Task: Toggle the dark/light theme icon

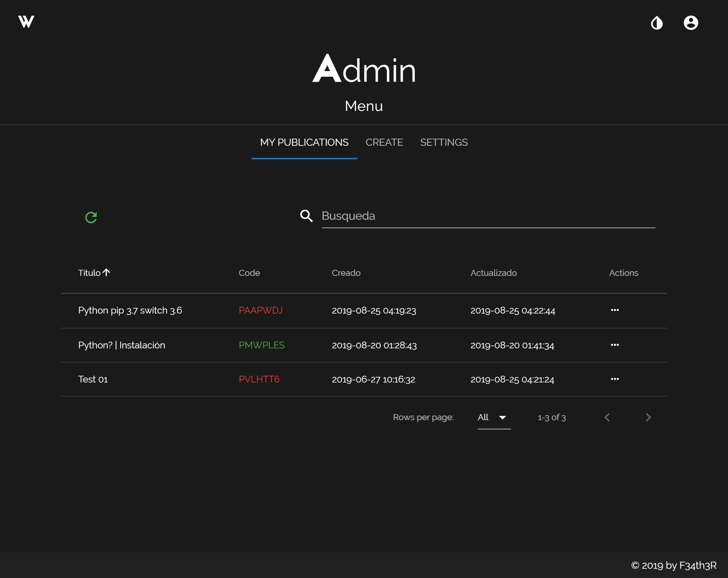Action: click(x=657, y=23)
